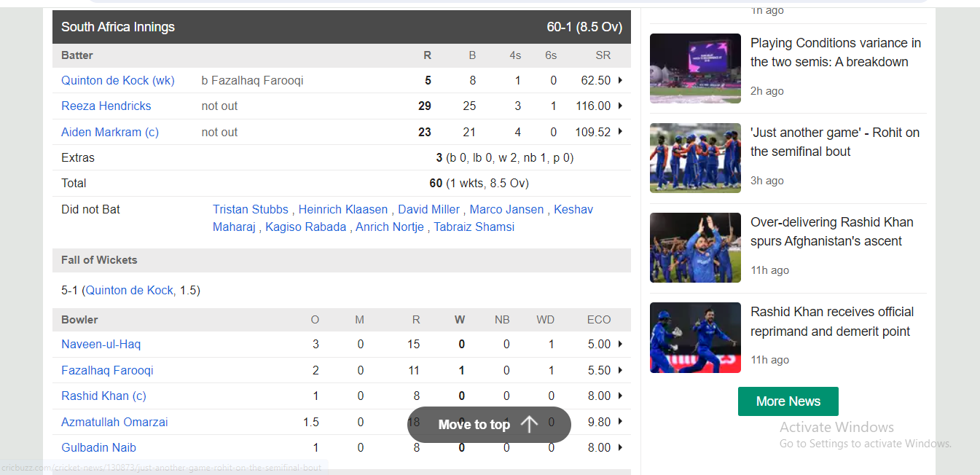Open 'Just another game' Rohit article thumbnail
980x475 pixels.
pos(695,158)
